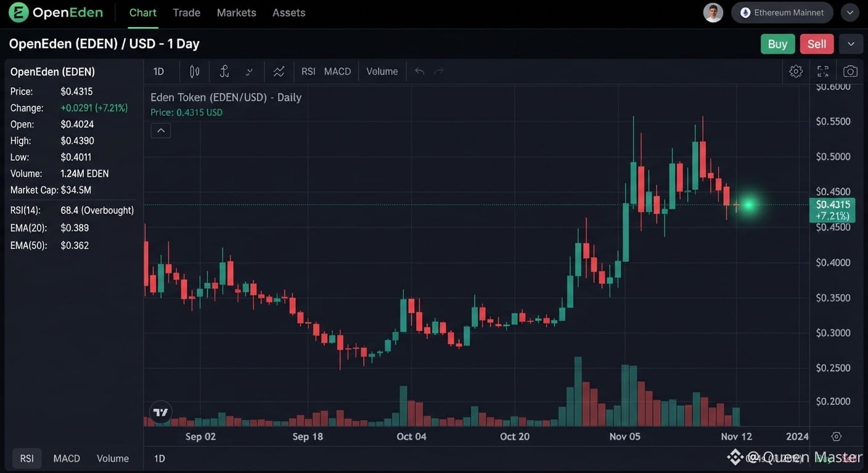
Task: Click the OpenEden logo icon
Action: pyautogui.click(x=18, y=12)
